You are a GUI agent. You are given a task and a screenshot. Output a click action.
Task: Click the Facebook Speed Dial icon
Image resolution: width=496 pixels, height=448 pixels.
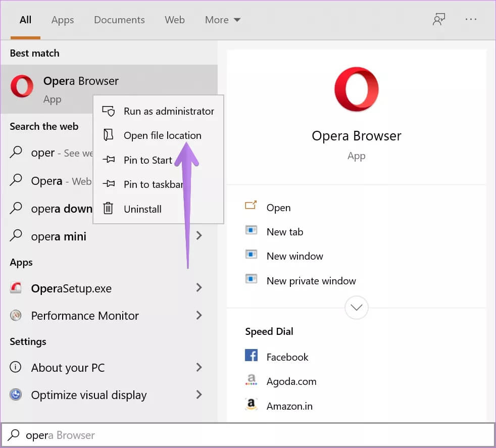pyautogui.click(x=251, y=355)
